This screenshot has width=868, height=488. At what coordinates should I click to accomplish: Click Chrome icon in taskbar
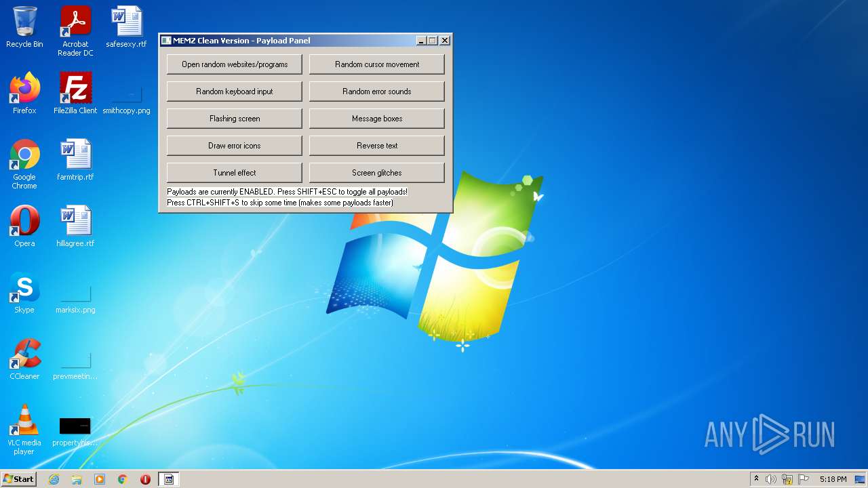coord(123,479)
